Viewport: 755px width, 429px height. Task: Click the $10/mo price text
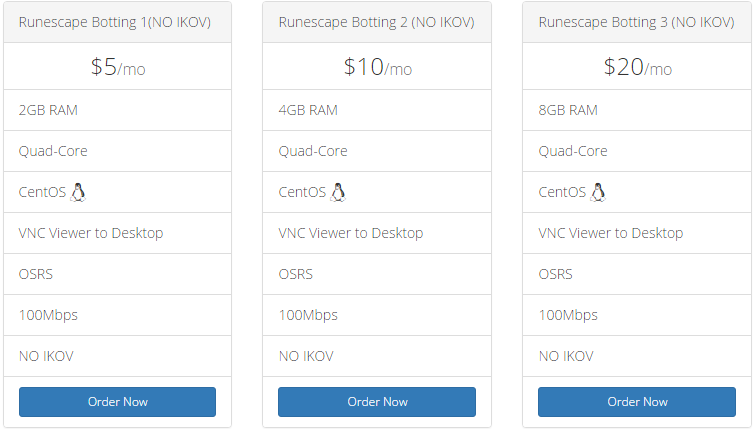coord(378,66)
